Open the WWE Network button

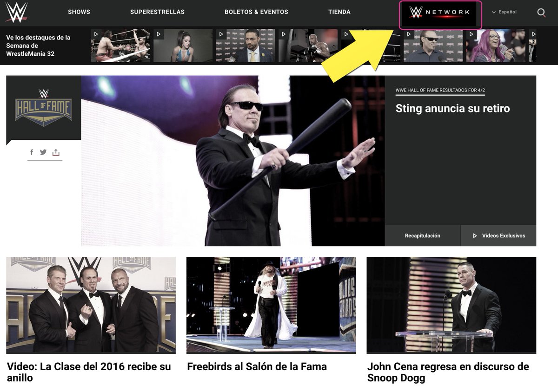pos(440,14)
